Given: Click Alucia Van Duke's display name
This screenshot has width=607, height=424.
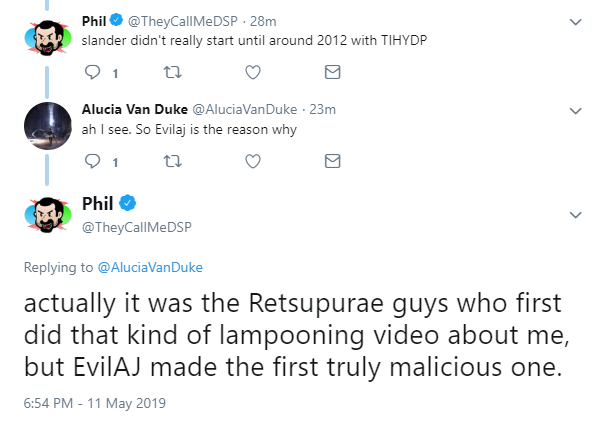Looking at the screenshot, I should click(135, 110).
